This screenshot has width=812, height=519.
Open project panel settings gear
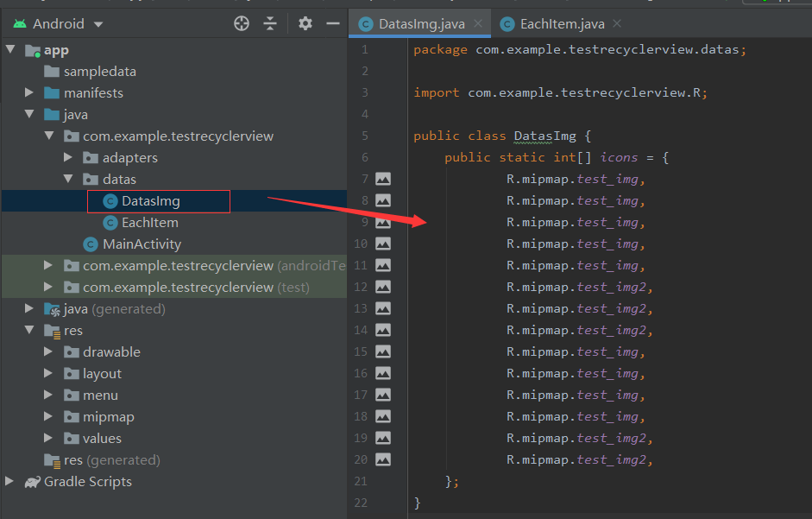click(305, 23)
